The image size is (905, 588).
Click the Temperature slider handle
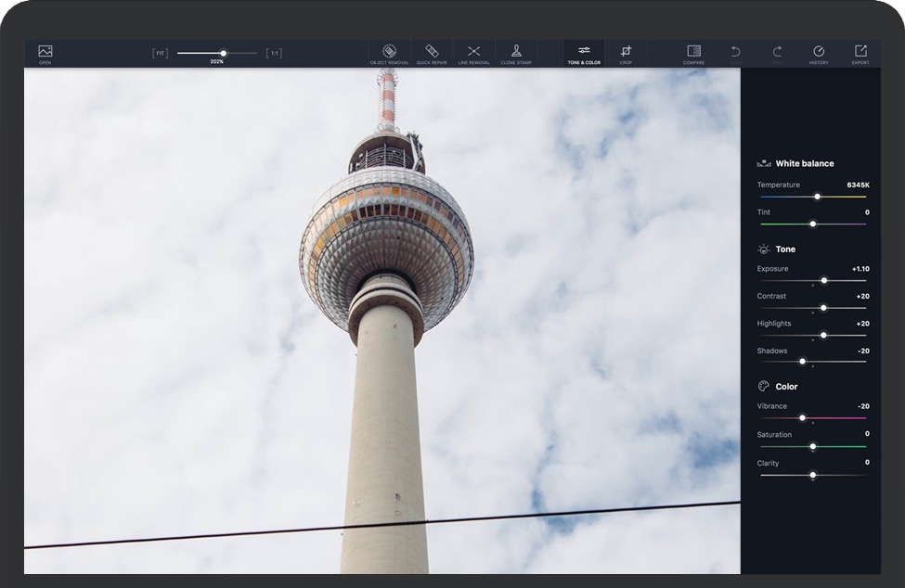818,197
